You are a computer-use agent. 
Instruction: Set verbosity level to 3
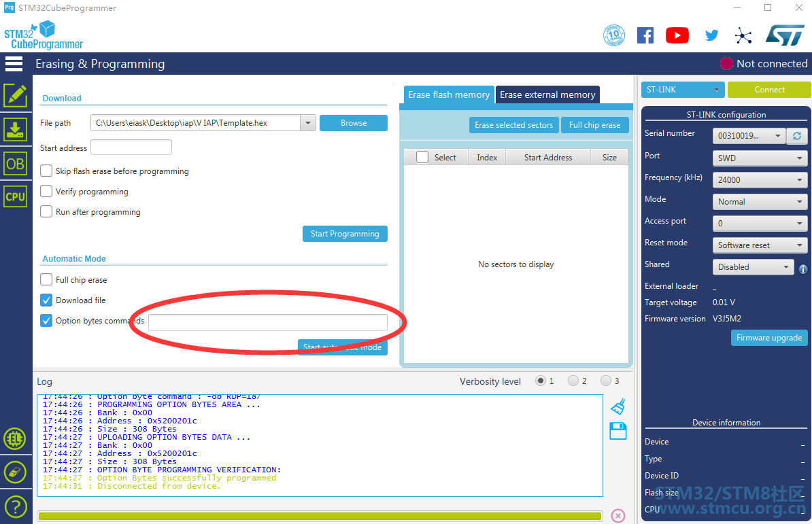coord(606,381)
